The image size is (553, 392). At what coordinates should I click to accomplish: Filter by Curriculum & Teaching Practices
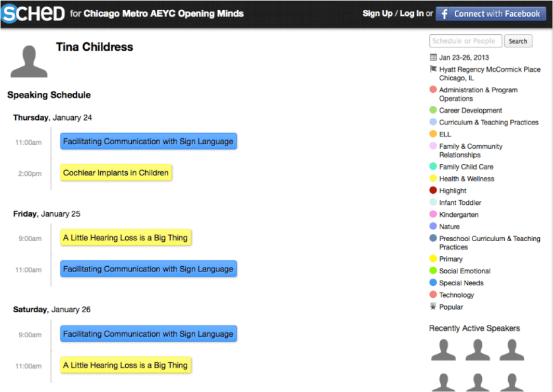(488, 123)
